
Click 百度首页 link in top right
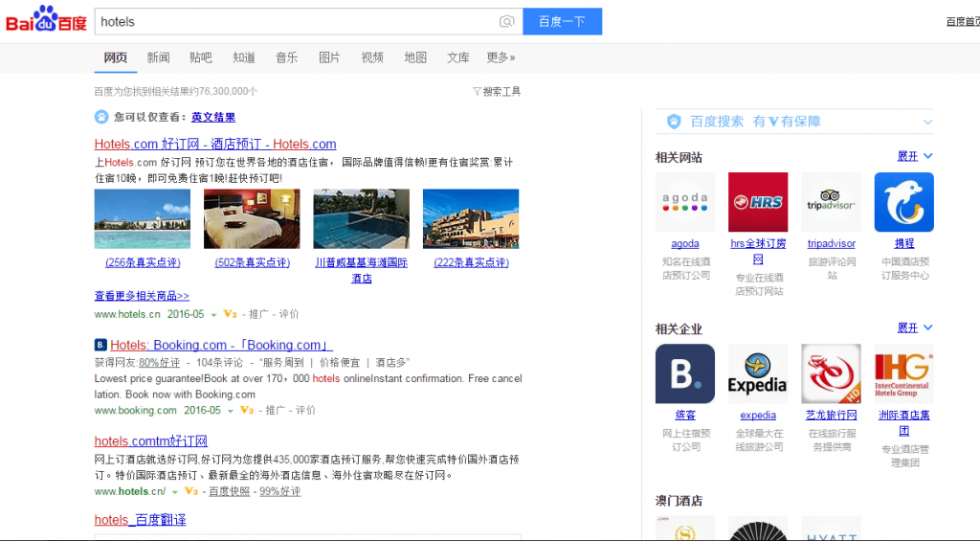click(963, 22)
